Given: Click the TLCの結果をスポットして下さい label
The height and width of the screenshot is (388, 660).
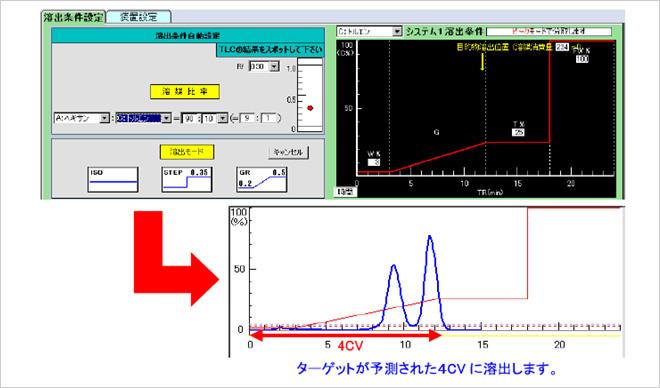Looking at the screenshot, I should tap(270, 50).
